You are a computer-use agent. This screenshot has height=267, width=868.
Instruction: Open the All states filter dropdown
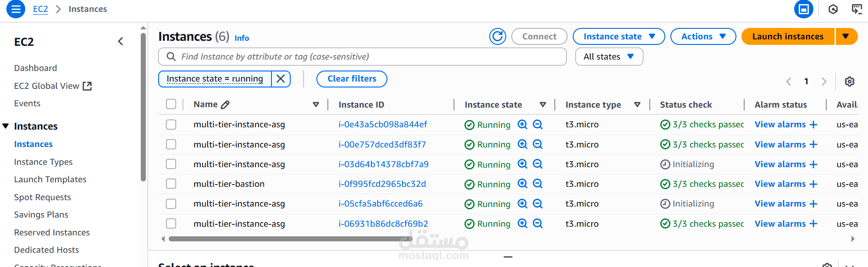609,57
